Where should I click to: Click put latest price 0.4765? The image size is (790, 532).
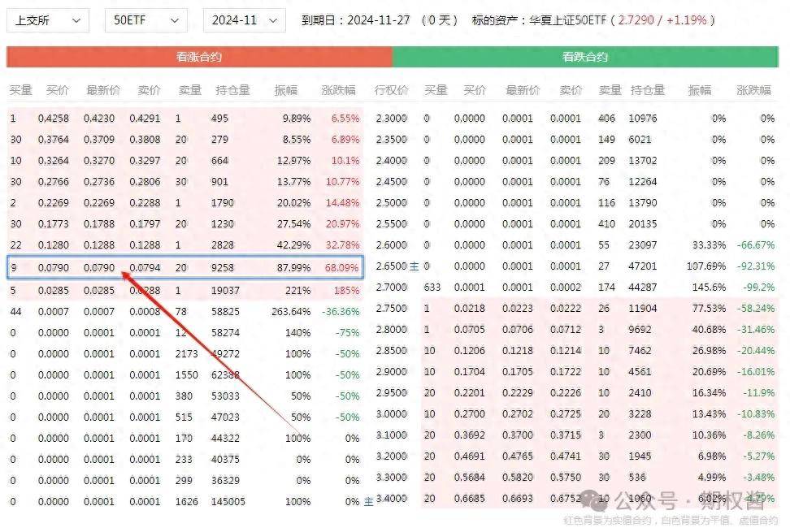click(x=518, y=456)
